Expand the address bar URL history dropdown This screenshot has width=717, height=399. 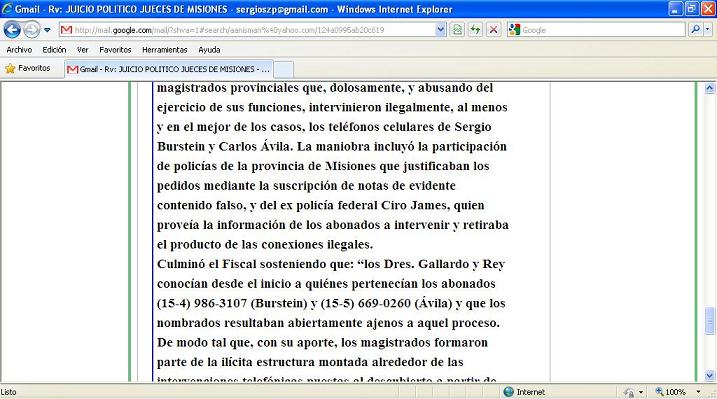coord(440,30)
